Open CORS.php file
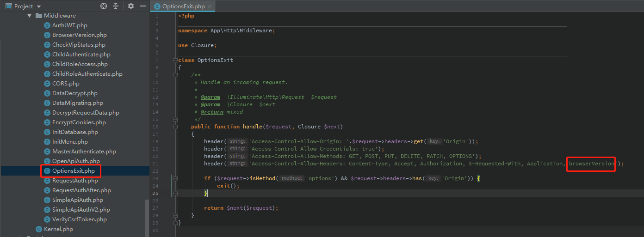Viewport: 644px width, 237px height. point(66,84)
